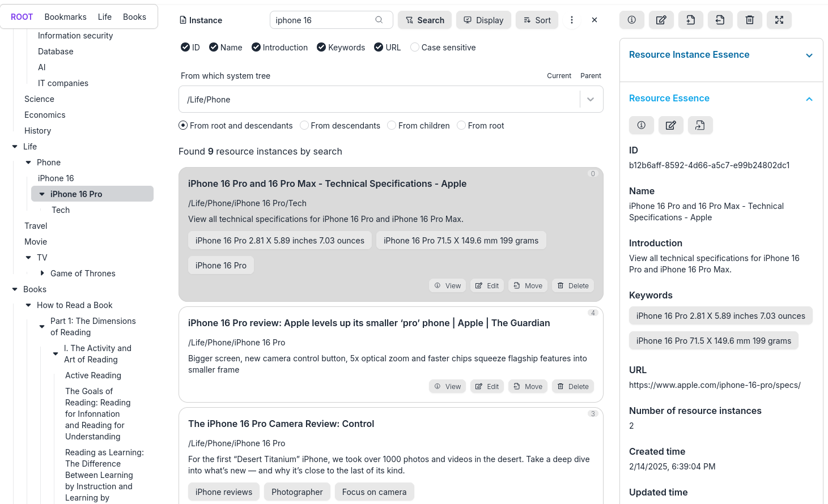Collapse the Resource Essence section
The width and height of the screenshot is (828, 504).
click(x=809, y=99)
